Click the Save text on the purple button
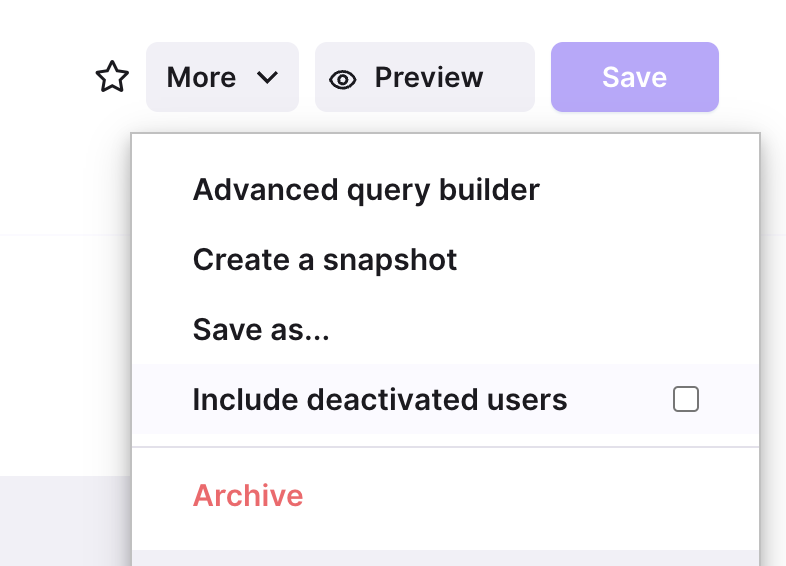Image resolution: width=786 pixels, height=566 pixels. 635,77
